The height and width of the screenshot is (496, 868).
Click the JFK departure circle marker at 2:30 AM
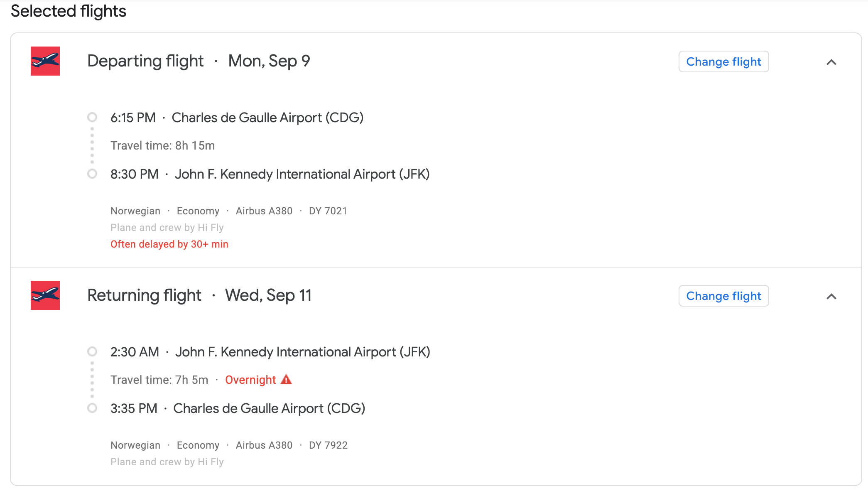coord(92,351)
